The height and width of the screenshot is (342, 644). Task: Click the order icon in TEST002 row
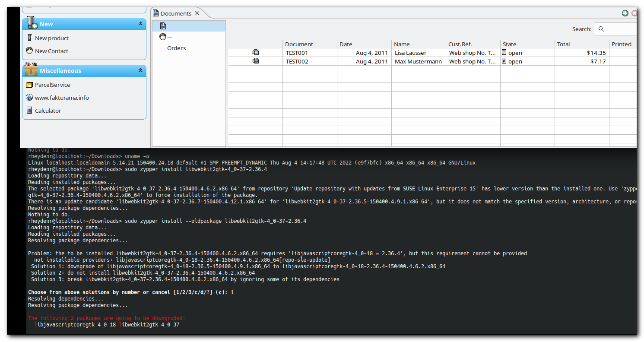(255, 61)
